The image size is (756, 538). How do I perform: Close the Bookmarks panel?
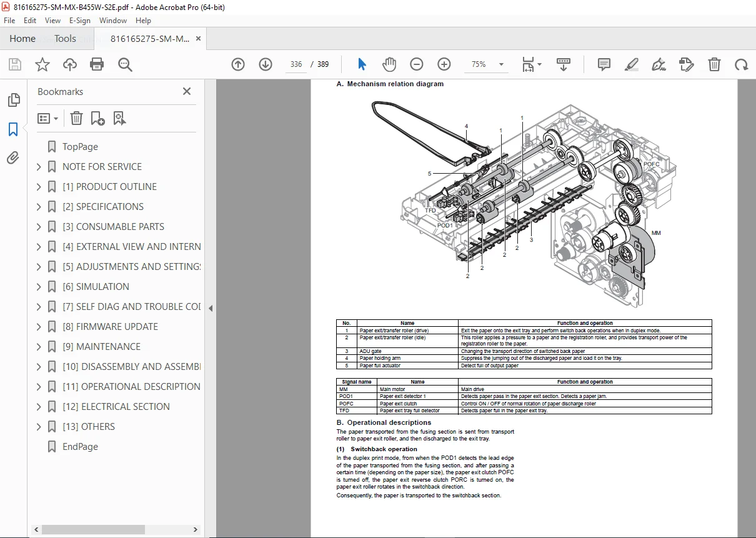point(186,91)
